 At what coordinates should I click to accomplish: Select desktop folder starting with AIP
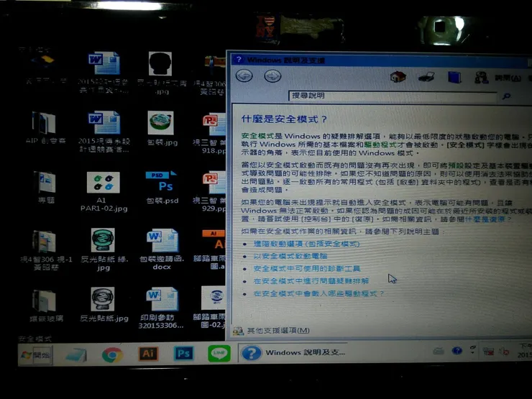(45, 127)
